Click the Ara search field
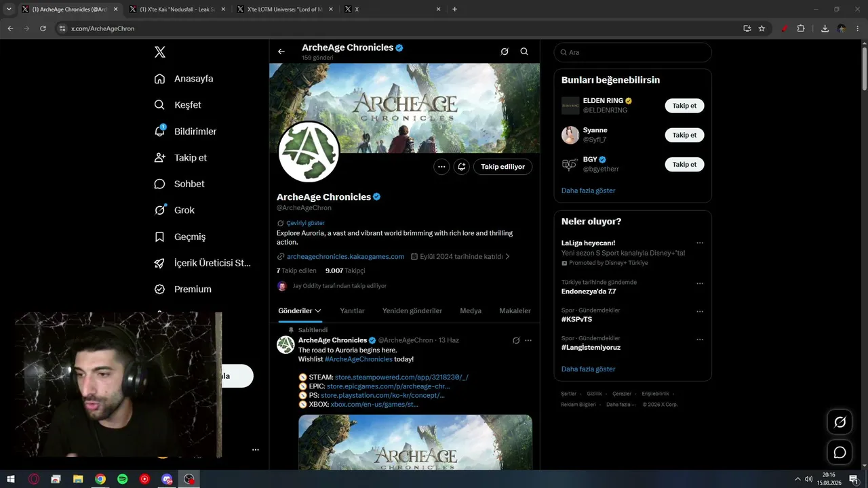The image size is (868, 488). [633, 52]
